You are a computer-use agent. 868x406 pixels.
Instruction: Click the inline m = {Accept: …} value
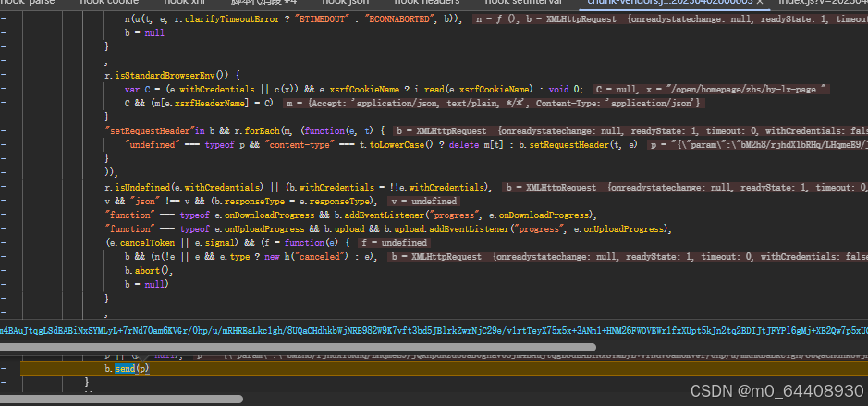[x=494, y=103]
